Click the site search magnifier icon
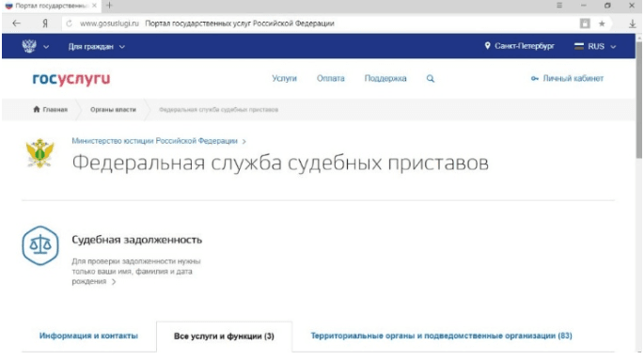This screenshot has height=360, width=644. (430, 78)
